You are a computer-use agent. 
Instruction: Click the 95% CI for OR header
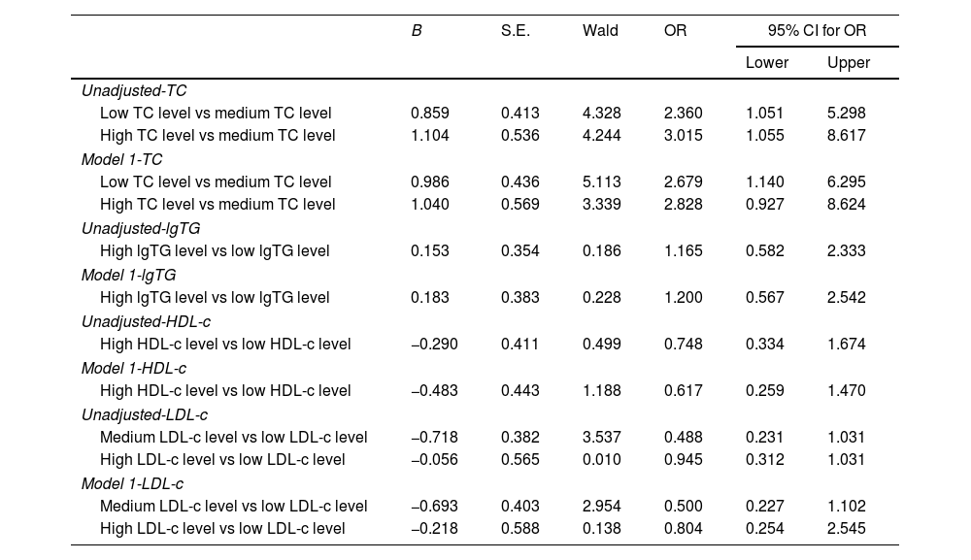click(x=817, y=31)
